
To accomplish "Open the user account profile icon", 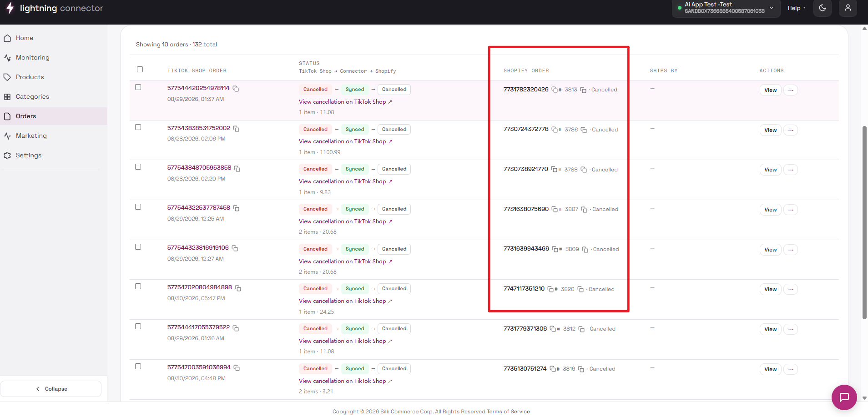I will 848,8.
